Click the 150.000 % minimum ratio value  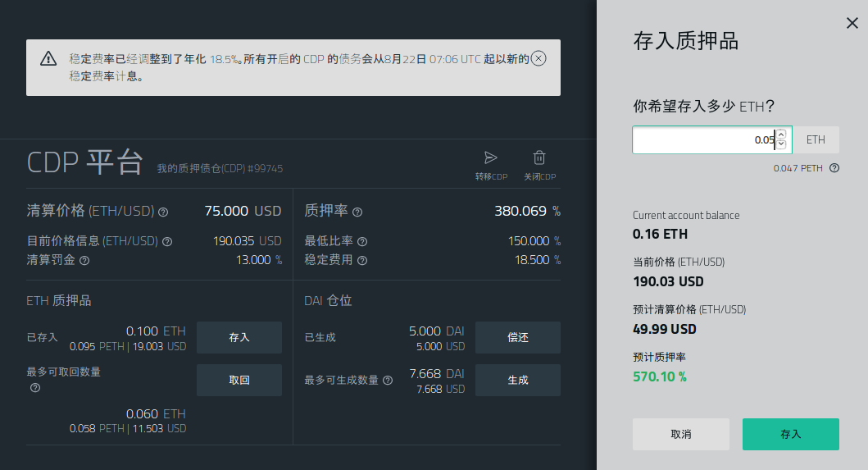click(x=534, y=241)
